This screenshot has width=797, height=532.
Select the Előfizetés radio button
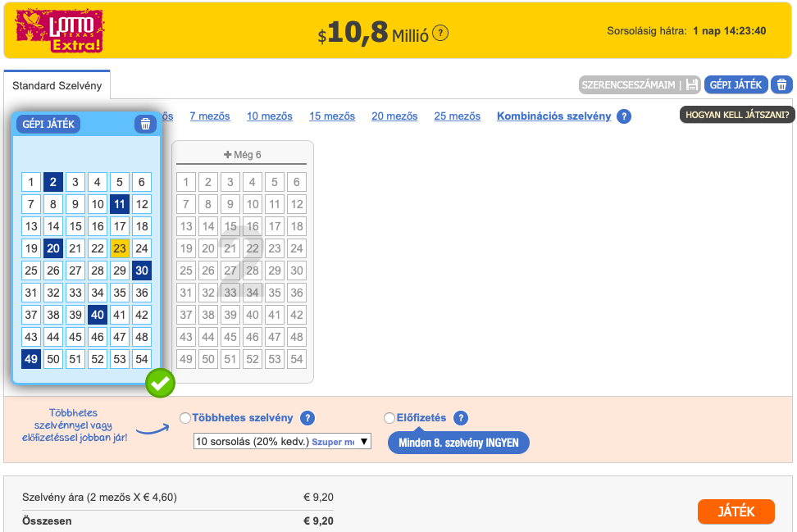[389, 418]
